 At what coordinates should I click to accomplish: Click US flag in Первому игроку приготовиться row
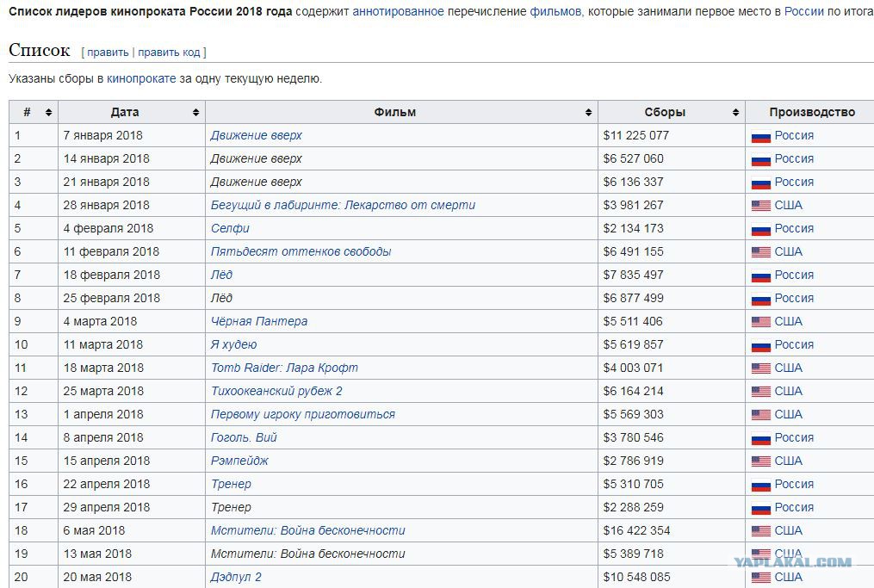tap(761, 415)
